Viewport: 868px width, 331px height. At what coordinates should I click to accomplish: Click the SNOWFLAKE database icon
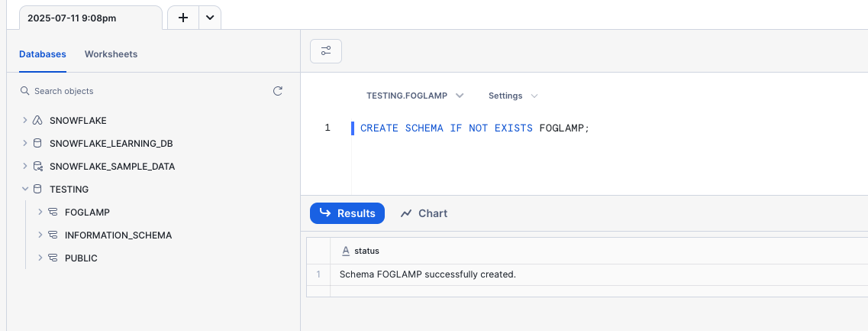[37, 121]
